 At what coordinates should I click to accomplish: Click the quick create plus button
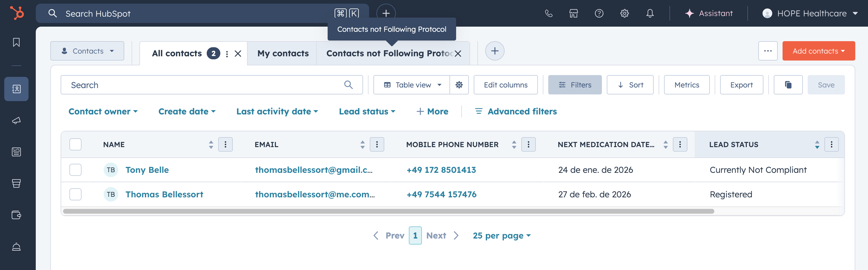point(386,13)
